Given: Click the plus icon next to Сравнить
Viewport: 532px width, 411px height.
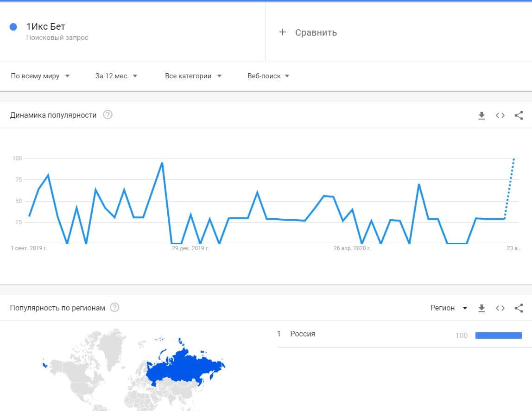Looking at the screenshot, I should (282, 32).
